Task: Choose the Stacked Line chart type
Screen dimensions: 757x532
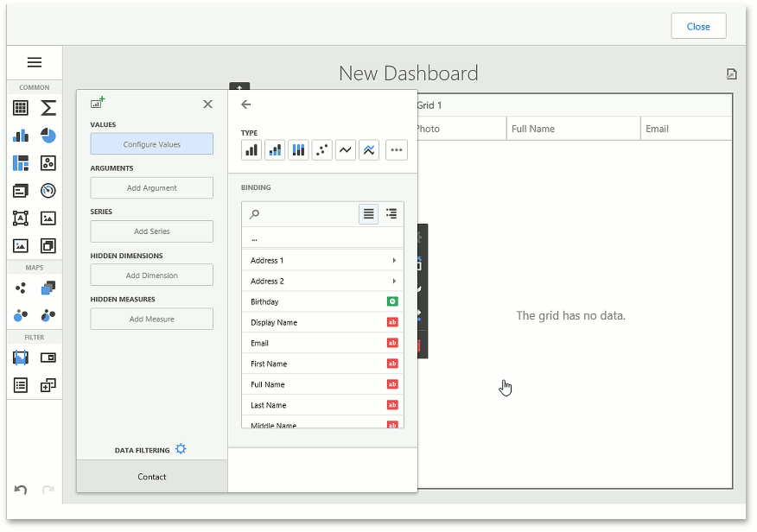Action: pyautogui.click(x=369, y=150)
